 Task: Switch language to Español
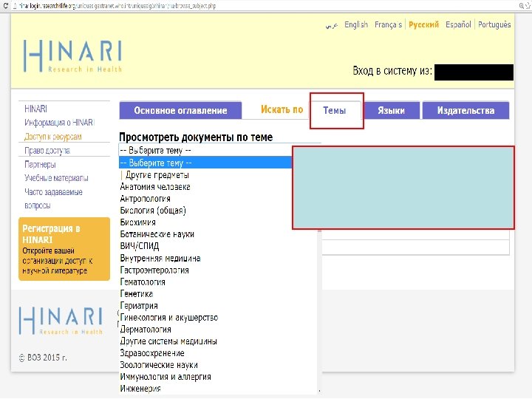pos(458,25)
